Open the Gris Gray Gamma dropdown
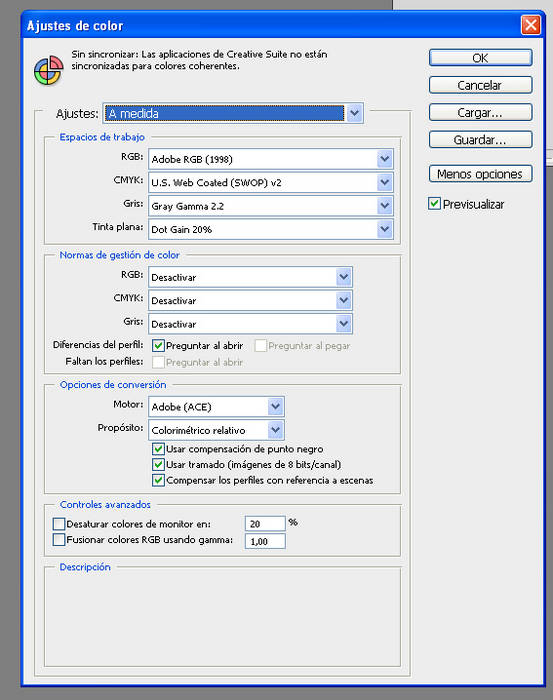The width and height of the screenshot is (553, 700). [271, 206]
